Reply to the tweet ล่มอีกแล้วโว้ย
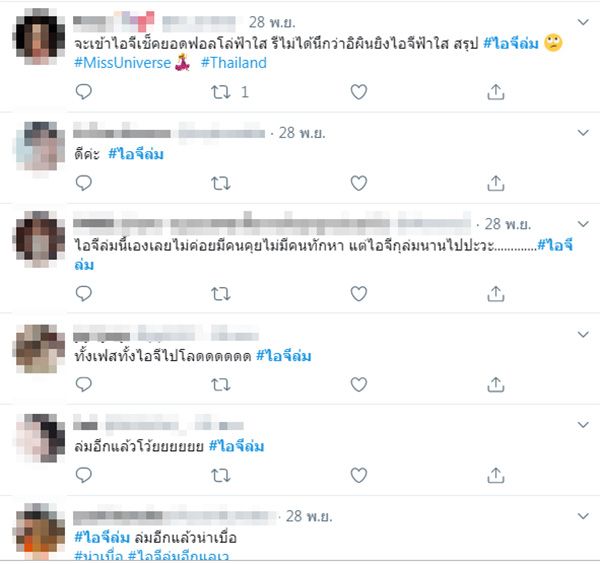600x564 pixels. click(x=84, y=475)
